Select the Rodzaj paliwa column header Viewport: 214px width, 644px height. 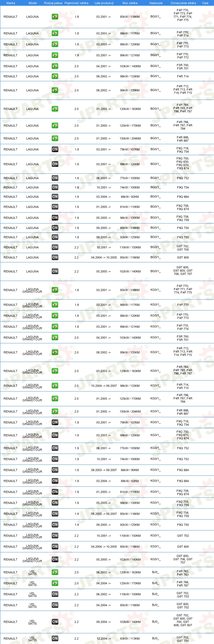[x=53, y=3]
